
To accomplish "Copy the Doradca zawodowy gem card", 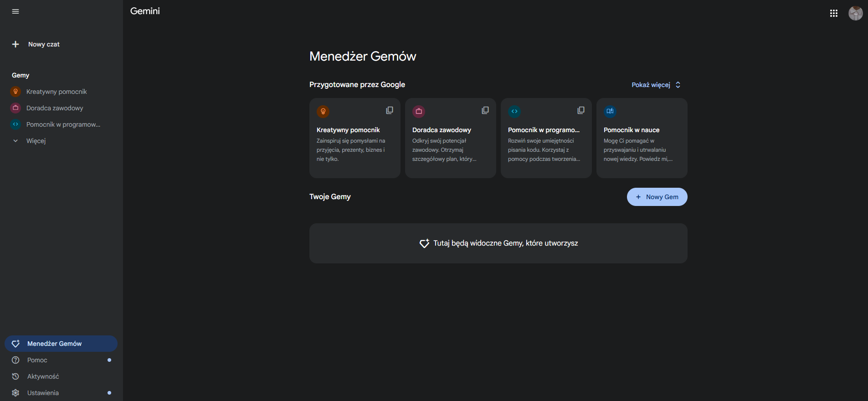I will [x=485, y=110].
